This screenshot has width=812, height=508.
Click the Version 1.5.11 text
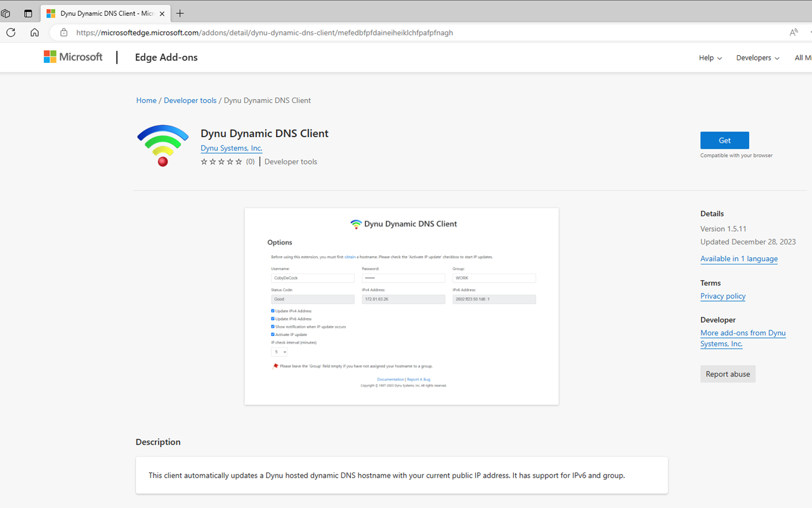[723, 229]
